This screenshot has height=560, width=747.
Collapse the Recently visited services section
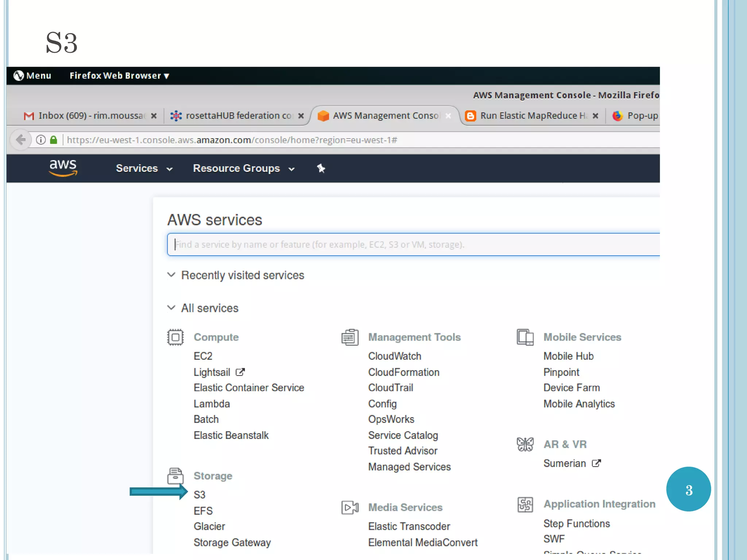[x=171, y=275]
